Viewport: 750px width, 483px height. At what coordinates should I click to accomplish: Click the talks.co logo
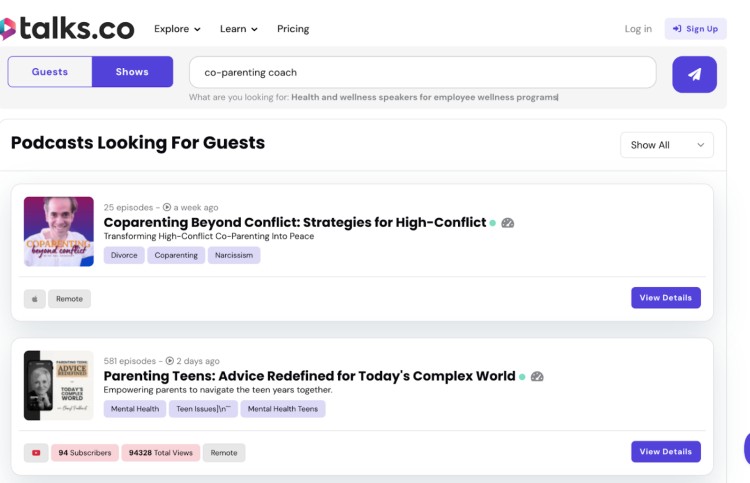[x=67, y=29]
